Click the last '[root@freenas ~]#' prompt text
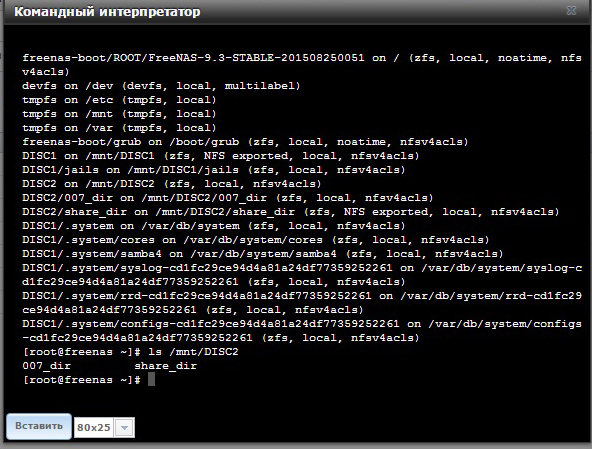 click(x=82, y=380)
